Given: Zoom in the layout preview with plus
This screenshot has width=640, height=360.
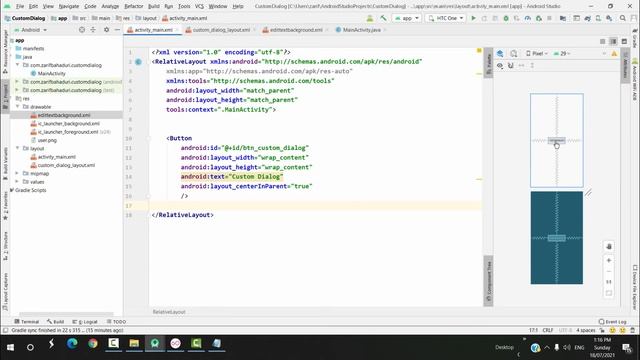Looking at the screenshot, I should [609, 260].
